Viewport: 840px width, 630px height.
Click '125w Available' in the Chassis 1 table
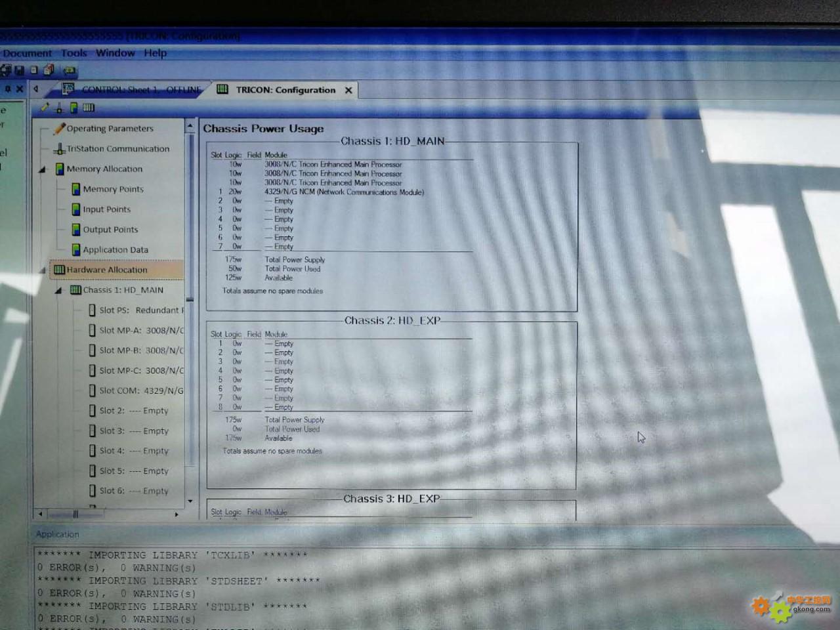pyautogui.click(x=259, y=278)
